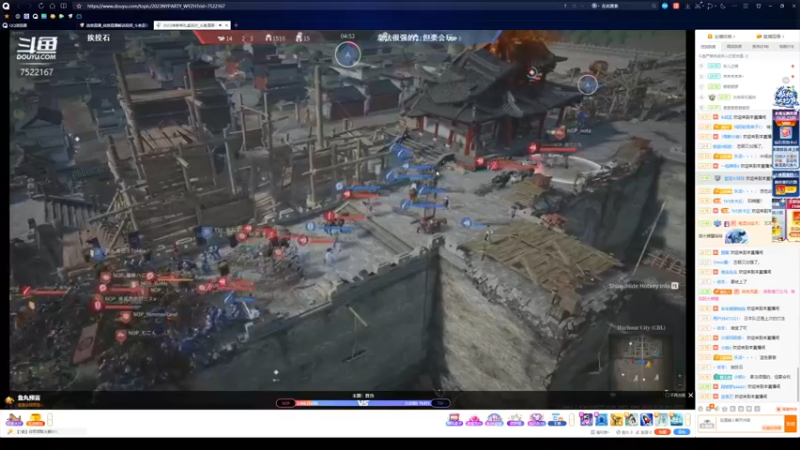The image size is (800, 450).
Task: Select the purple diamond gift icon
Action: point(536,420)
